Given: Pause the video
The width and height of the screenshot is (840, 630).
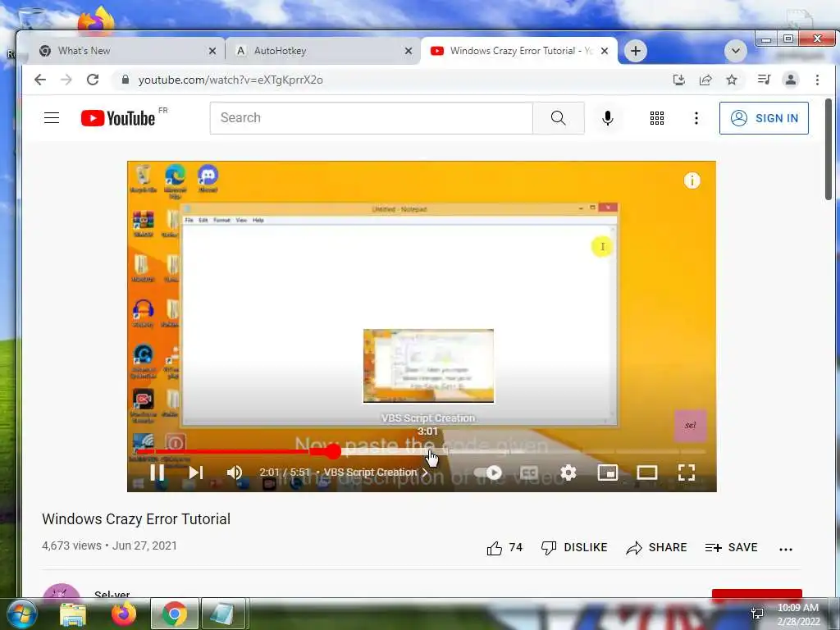Looking at the screenshot, I should click(x=157, y=472).
